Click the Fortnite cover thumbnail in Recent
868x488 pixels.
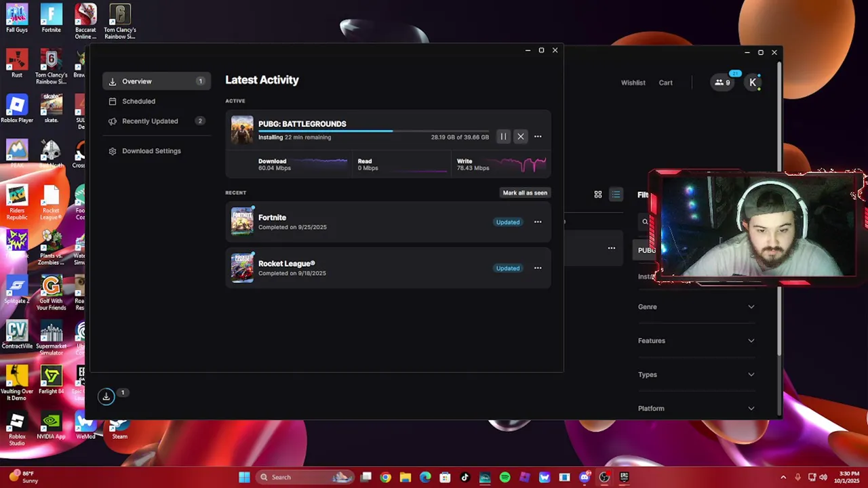point(242,222)
